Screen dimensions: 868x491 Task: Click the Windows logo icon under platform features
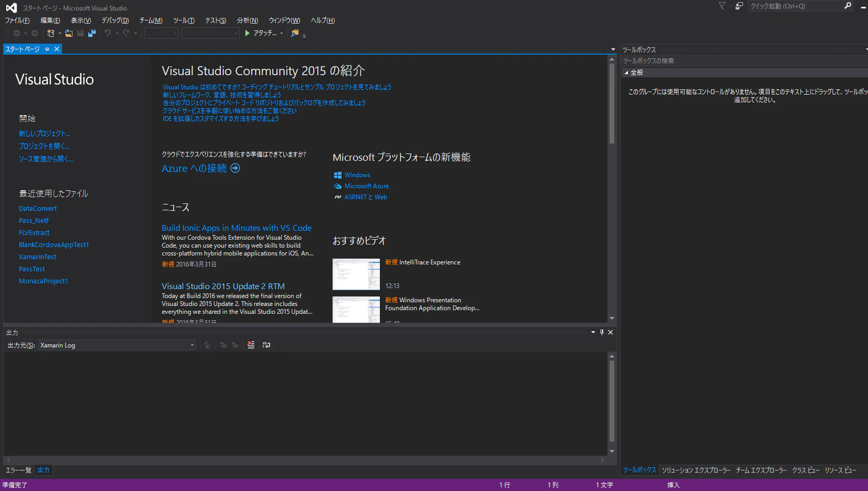(338, 175)
